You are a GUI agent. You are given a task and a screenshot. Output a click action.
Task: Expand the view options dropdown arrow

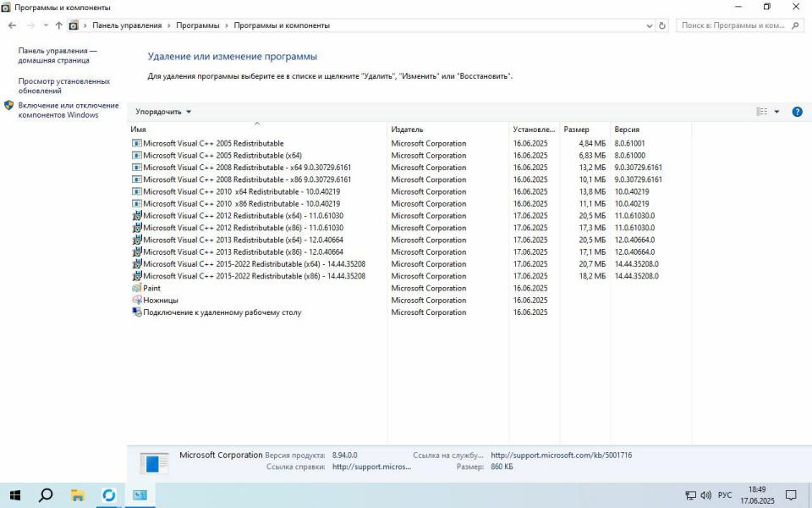pyautogui.click(x=776, y=112)
